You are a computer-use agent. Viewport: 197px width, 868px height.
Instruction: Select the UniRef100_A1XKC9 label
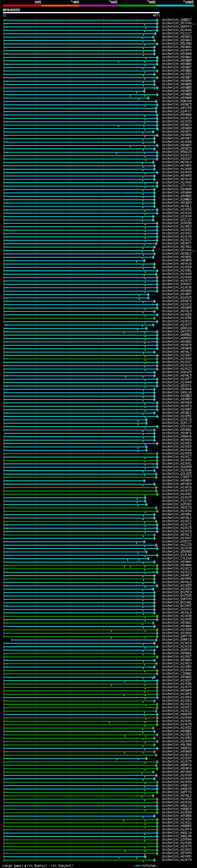(177, 118)
